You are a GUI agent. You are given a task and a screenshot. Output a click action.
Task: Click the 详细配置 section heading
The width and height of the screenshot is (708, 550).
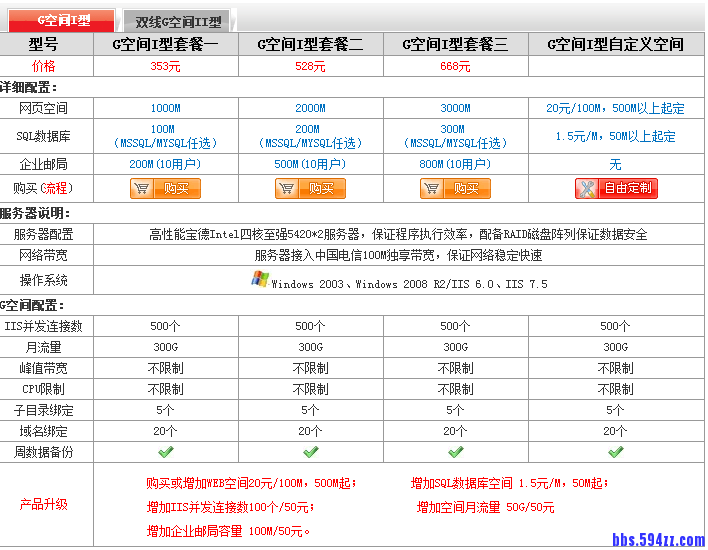[28, 87]
